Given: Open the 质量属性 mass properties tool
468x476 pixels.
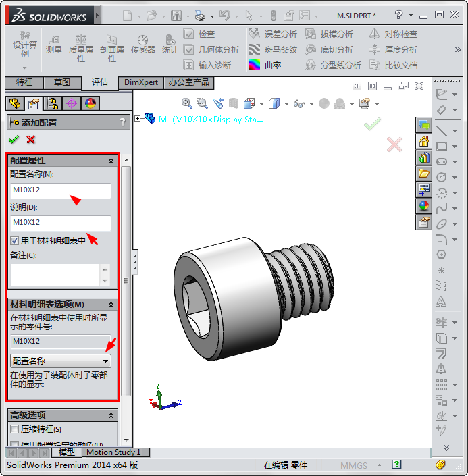Looking at the screenshot, I should click(x=81, y=46).
